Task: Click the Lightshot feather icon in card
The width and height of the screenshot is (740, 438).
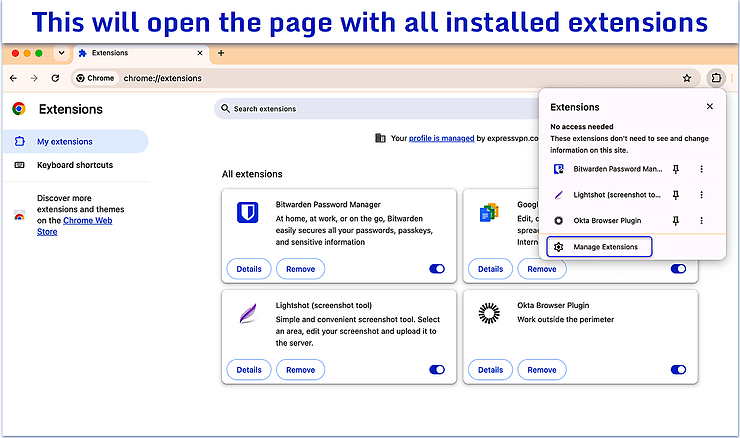Action: (248, 313)
